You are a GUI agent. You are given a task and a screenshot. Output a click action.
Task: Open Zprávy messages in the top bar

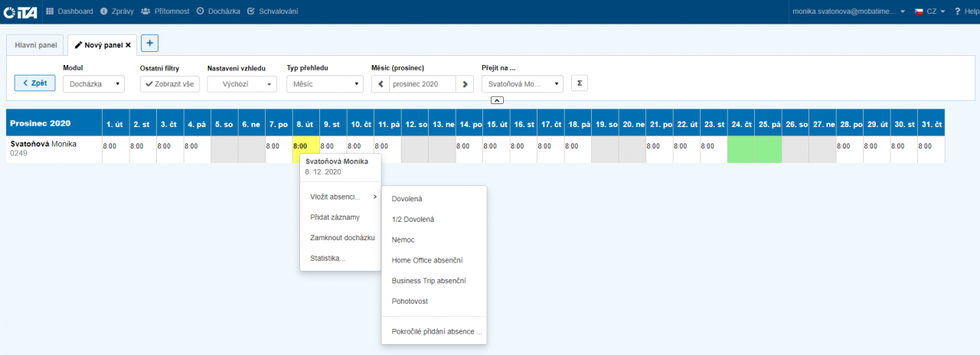[117, 11]
